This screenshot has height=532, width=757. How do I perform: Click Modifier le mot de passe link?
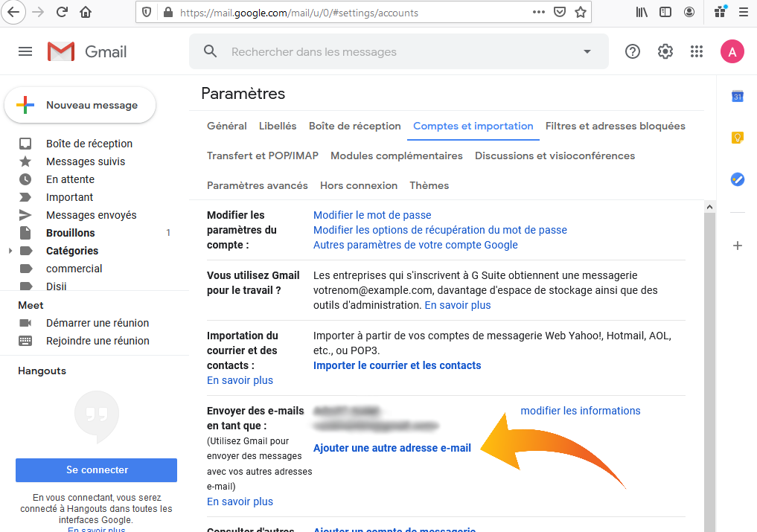click(x=372, y=215)
